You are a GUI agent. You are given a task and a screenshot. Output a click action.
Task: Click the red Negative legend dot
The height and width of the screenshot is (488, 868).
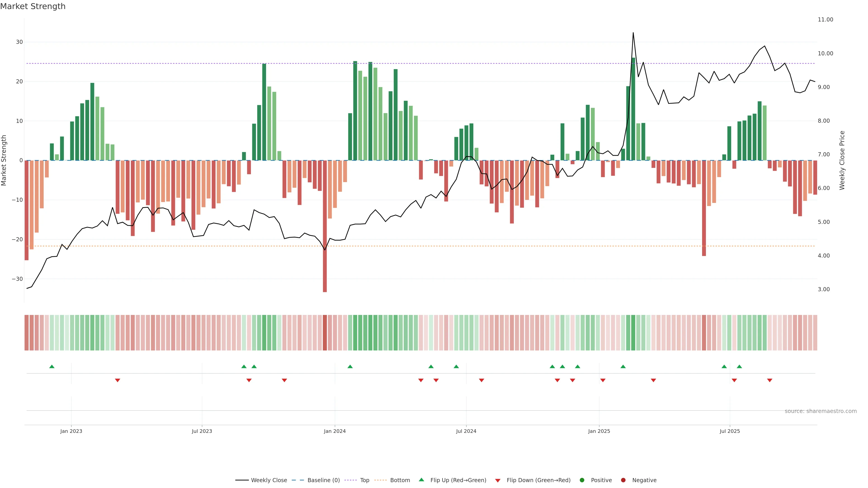click(623, 480)
